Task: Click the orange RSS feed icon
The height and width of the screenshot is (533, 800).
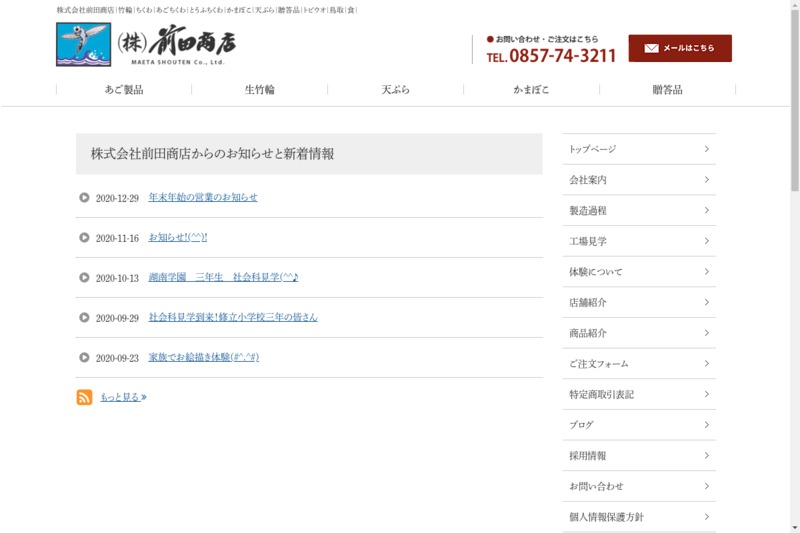Action: coord(85,397)
